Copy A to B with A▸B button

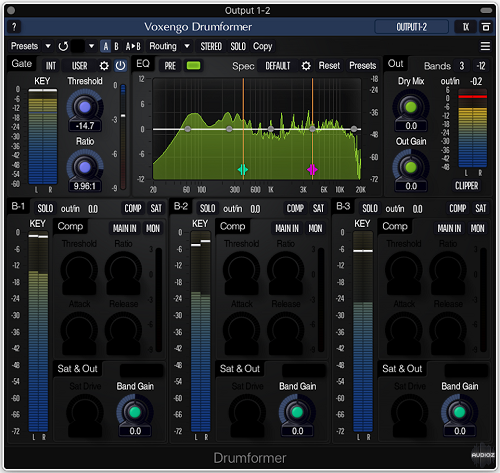(x=133, y=46)
